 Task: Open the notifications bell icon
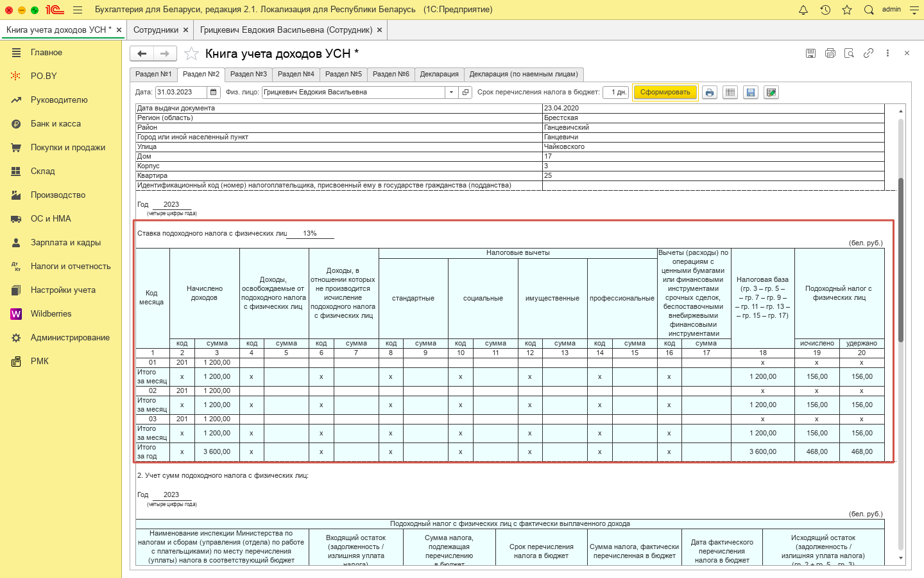click(803, 10)
